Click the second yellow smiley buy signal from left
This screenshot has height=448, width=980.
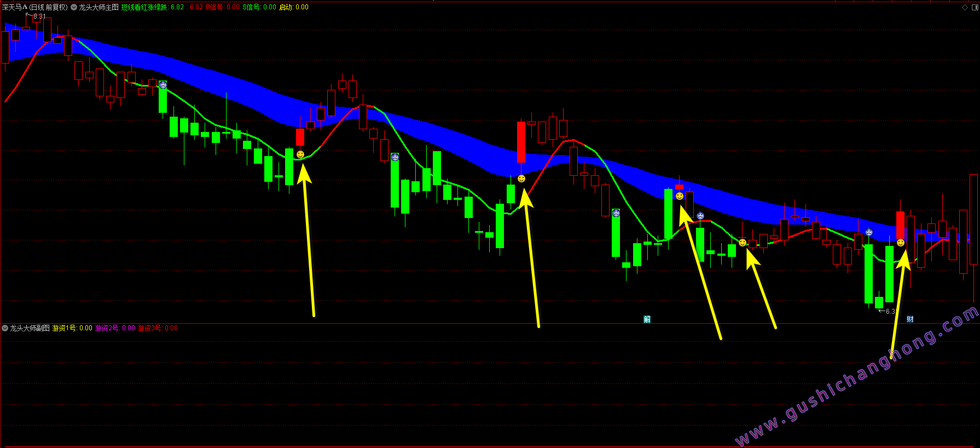(x=521, y=179)
